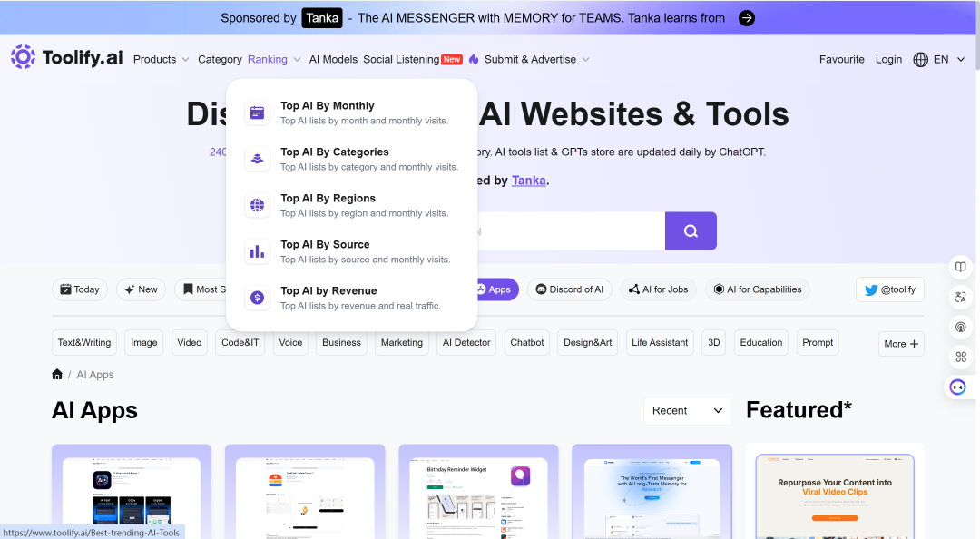Viewport: 980px width, 539px height.
Task: Select Text&Writing category tag
Action: click(84, 343)
